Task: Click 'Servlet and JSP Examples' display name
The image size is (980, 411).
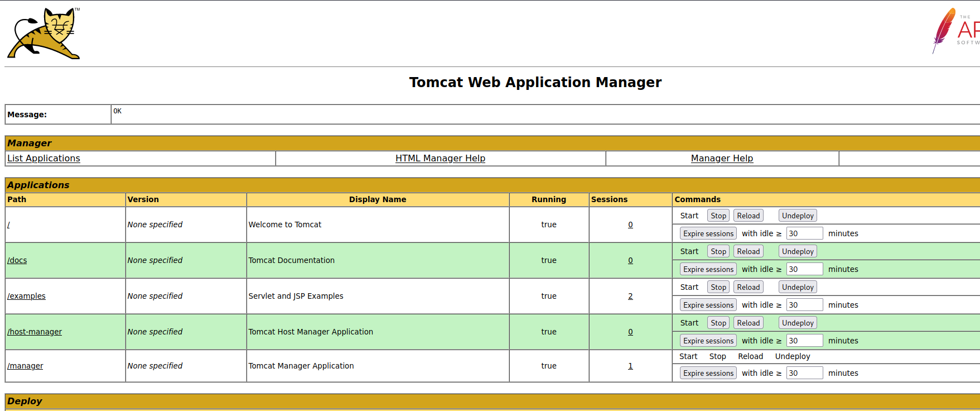Action: pos(296,296)
